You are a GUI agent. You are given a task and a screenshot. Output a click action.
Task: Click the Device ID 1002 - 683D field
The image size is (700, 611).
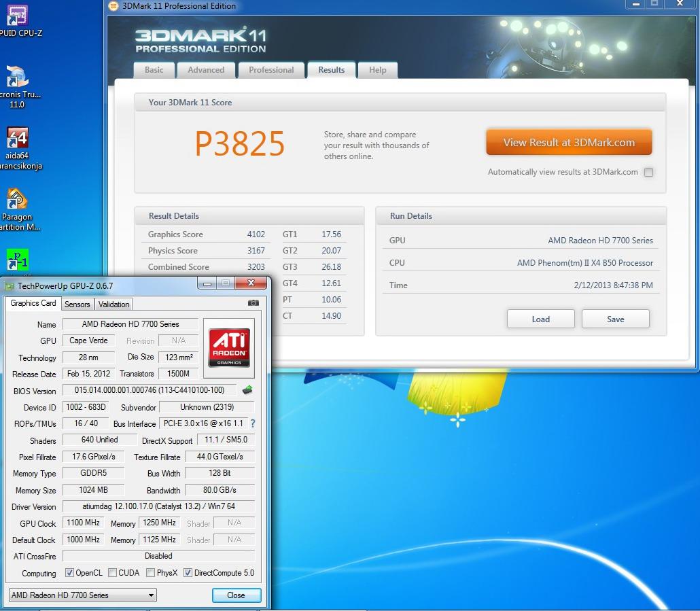point(86,406)
